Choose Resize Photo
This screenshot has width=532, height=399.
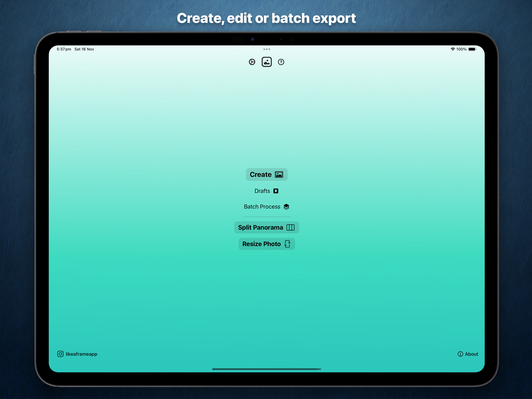266,244
